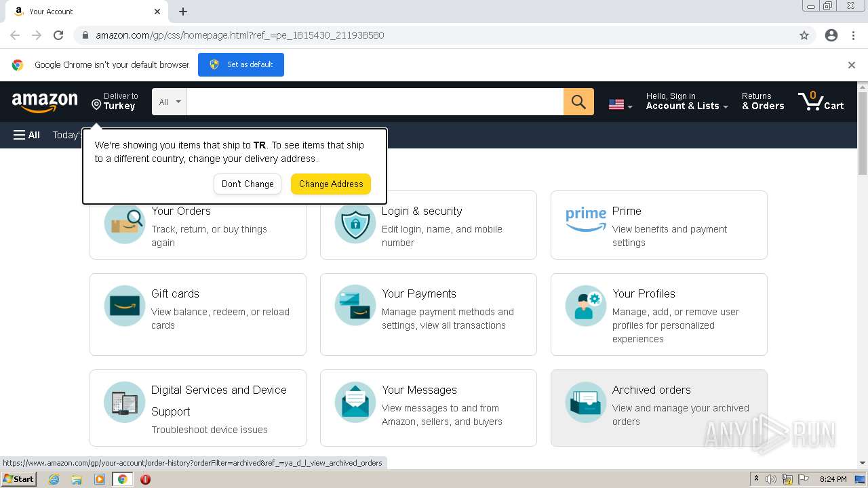The image size is (868, 488).
Task: Expand Account & Lists menu
Action: point(687,101)
